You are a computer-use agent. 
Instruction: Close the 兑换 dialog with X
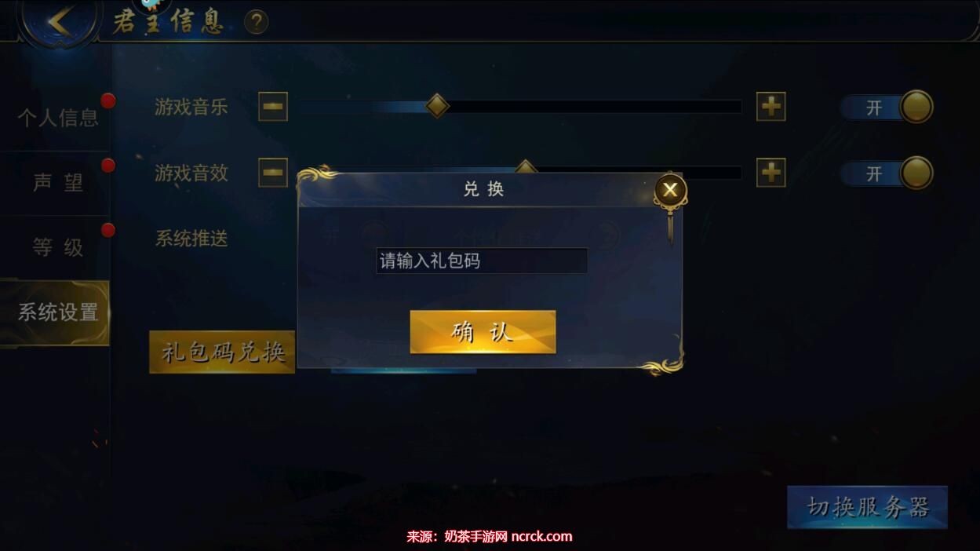pos(670,189)
